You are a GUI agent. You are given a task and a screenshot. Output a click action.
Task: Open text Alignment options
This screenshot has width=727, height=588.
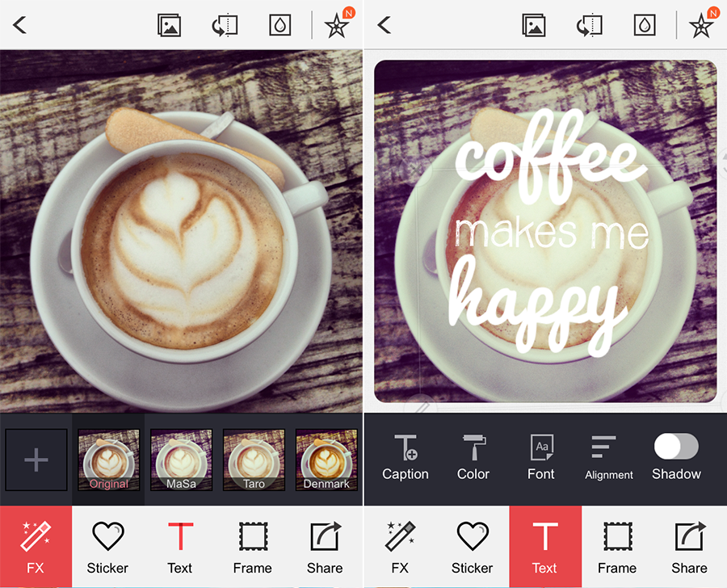click(609, 457)
